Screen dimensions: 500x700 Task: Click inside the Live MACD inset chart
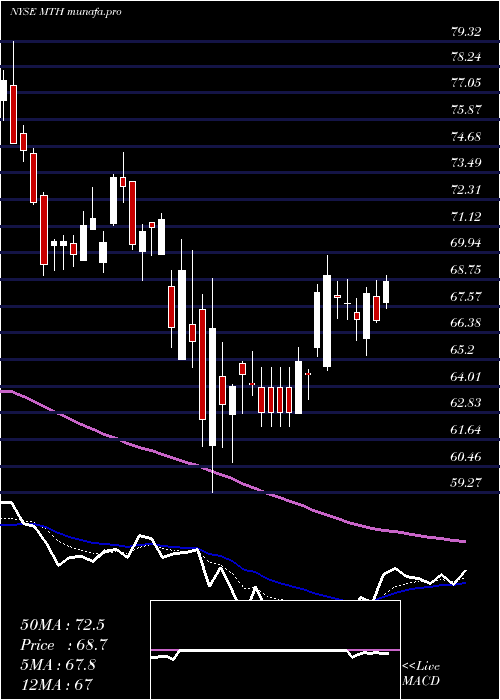coord(275,650)
